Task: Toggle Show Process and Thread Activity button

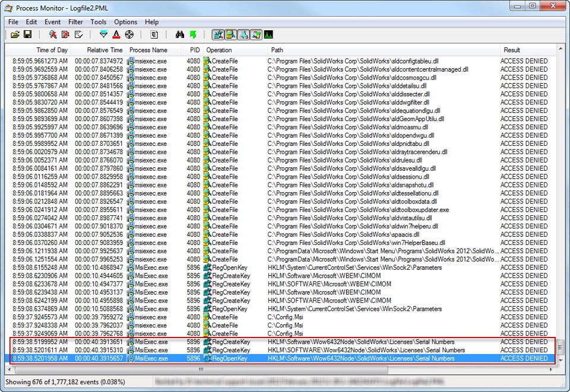Action: (x=256, y=35)
